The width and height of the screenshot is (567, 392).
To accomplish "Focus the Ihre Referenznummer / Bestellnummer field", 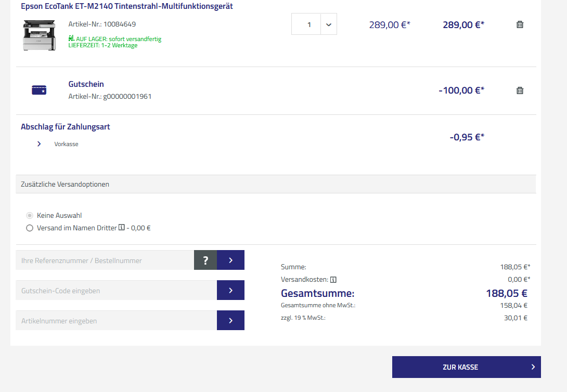I will tap(105, 260).
